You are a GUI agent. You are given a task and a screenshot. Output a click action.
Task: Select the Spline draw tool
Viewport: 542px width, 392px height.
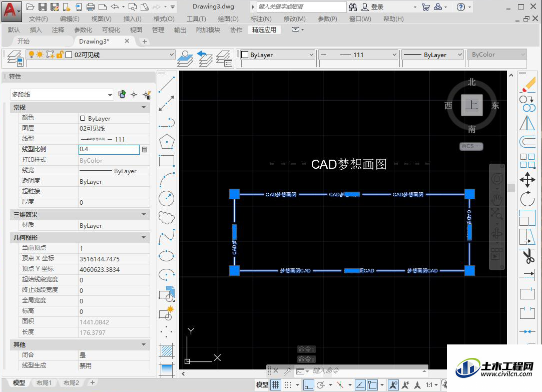[167, 237]
